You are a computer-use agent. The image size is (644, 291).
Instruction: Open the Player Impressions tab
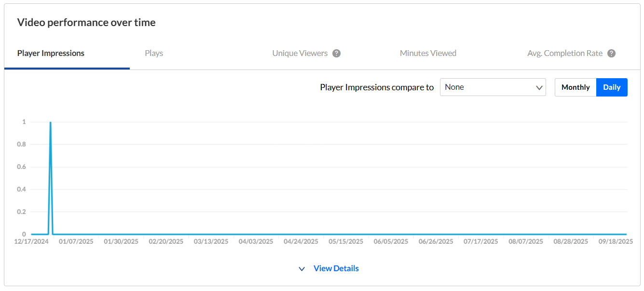click(51, 54)
